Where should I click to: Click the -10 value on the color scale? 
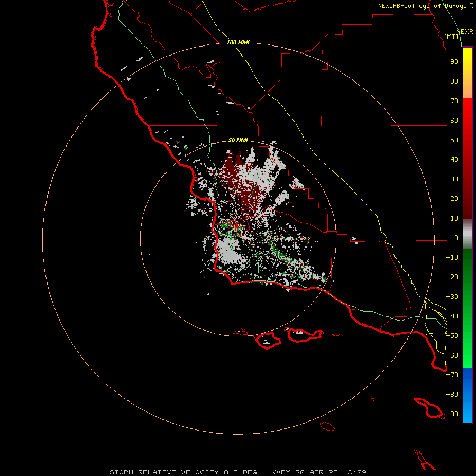click(x=452, y=258)
